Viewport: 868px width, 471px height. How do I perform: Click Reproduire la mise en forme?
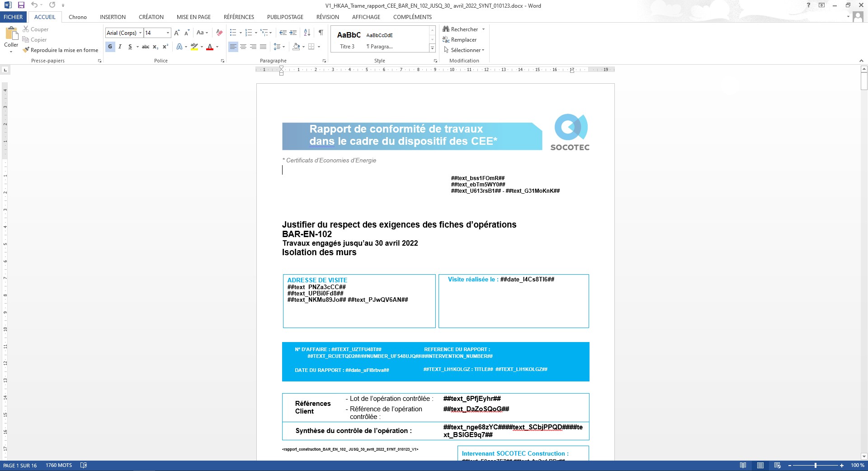coord(61,50)
